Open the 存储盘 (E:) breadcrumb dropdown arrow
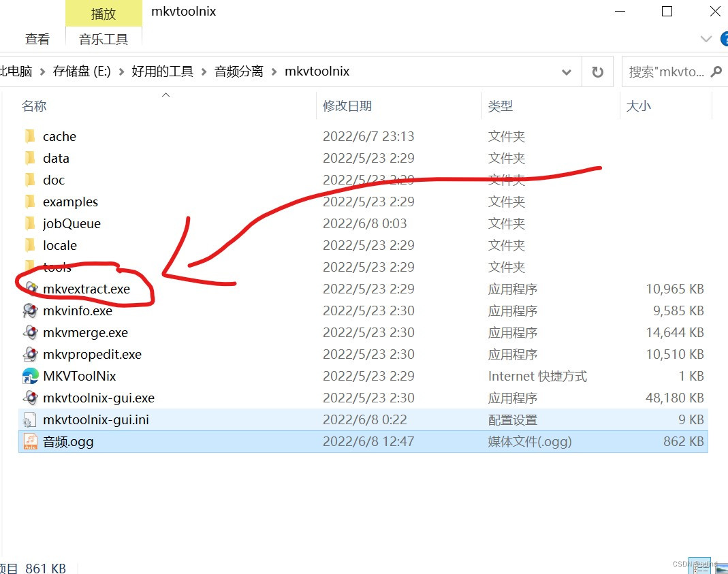 pyautogui.click(x=122, y=71)
